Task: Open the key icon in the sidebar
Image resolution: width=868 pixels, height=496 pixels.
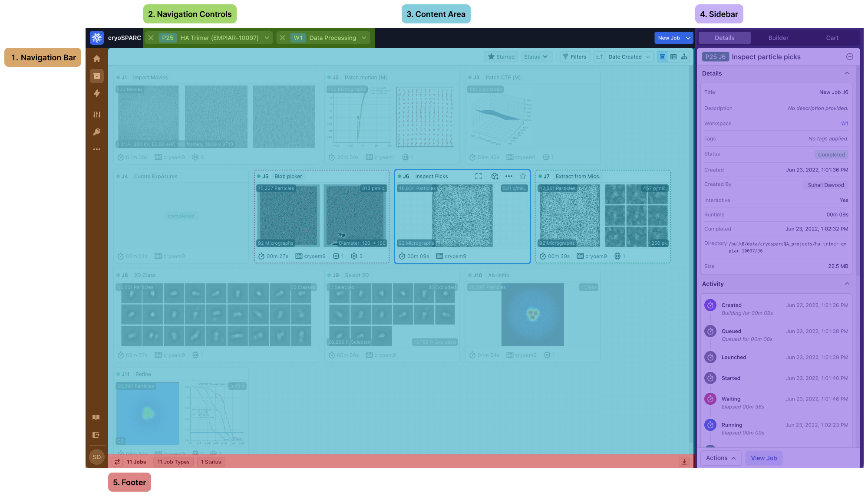Action: click(97, 132)
